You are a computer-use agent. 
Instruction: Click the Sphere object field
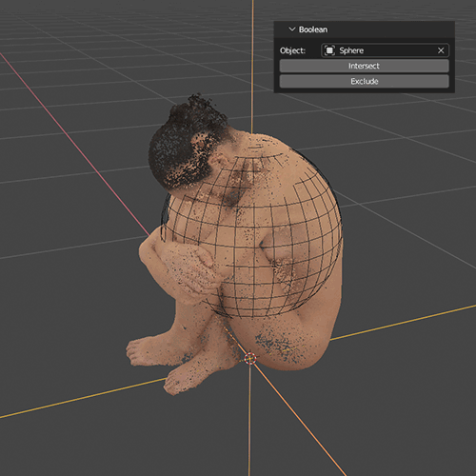[x=385, y=50]
